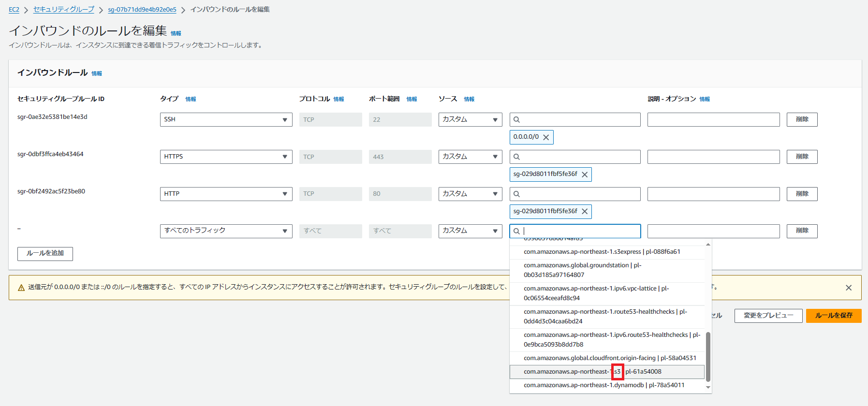Select cloudfront.origin-facing pl-58a04531 option
The width and height of the screenshot is (868, 406).
pos(607,358)
